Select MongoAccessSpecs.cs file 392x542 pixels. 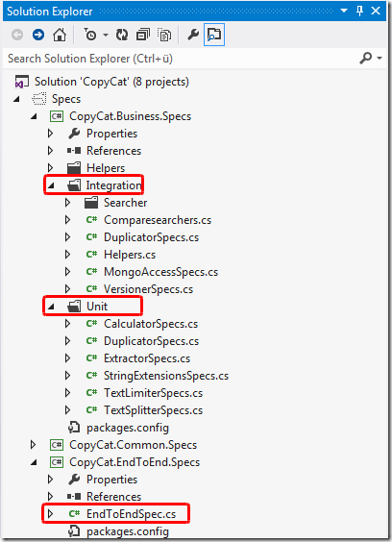(x=161, y=272)
